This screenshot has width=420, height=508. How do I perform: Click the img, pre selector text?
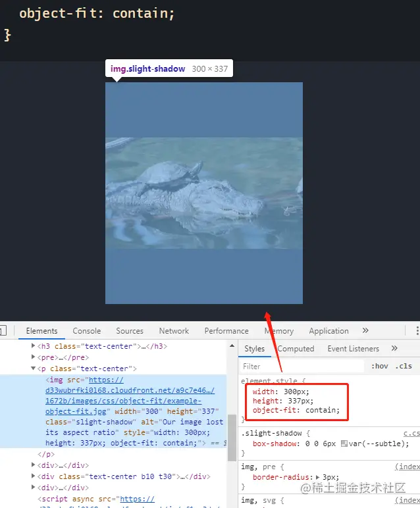pos(258,467)
